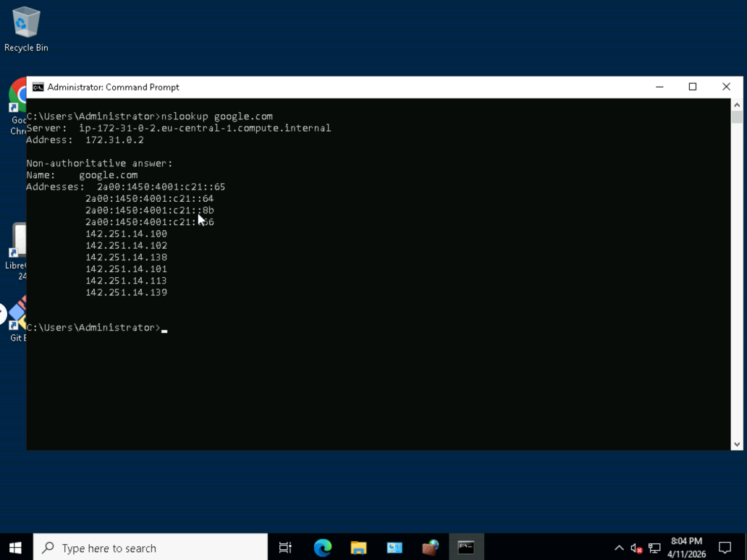The width and height of the screenshot is (747, 560).
Task: Click the server name 'ip-172-31-0-2.eu-central-1.compute.internal'
Action: [205, 128]
